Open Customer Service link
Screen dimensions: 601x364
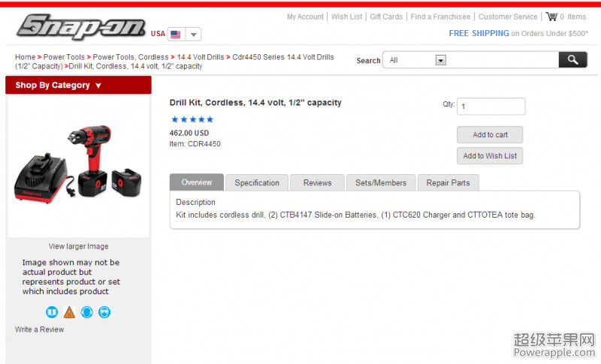(x=508, y=17)
